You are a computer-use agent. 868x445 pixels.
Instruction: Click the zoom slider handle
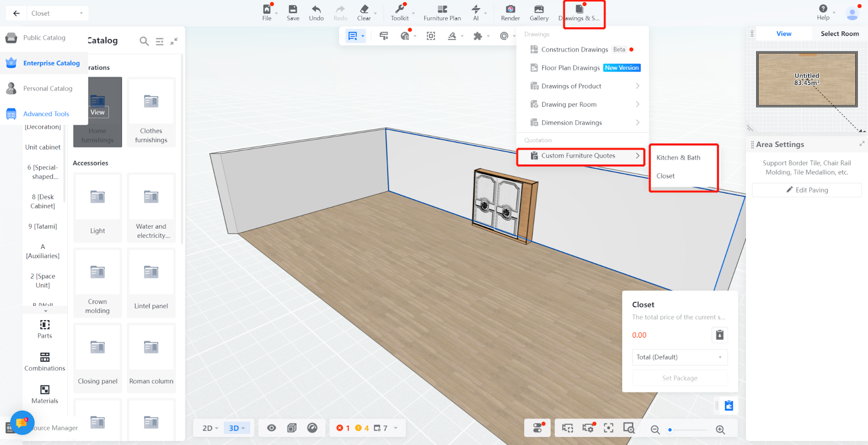coord(671,430)
